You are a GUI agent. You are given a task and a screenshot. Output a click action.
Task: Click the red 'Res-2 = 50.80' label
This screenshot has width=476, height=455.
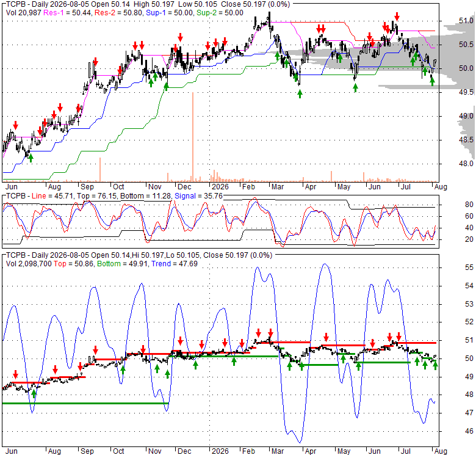coord(119,13)
